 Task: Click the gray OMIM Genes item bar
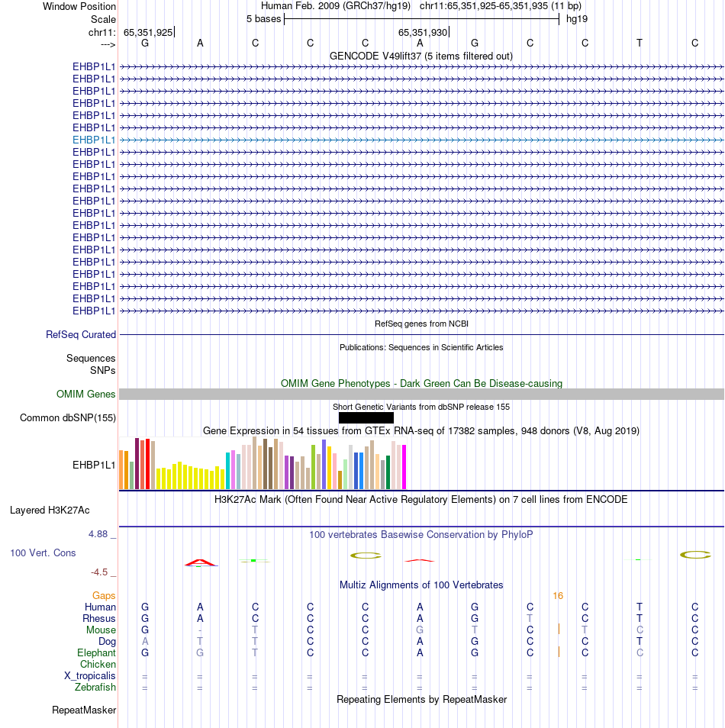[421, 395]
